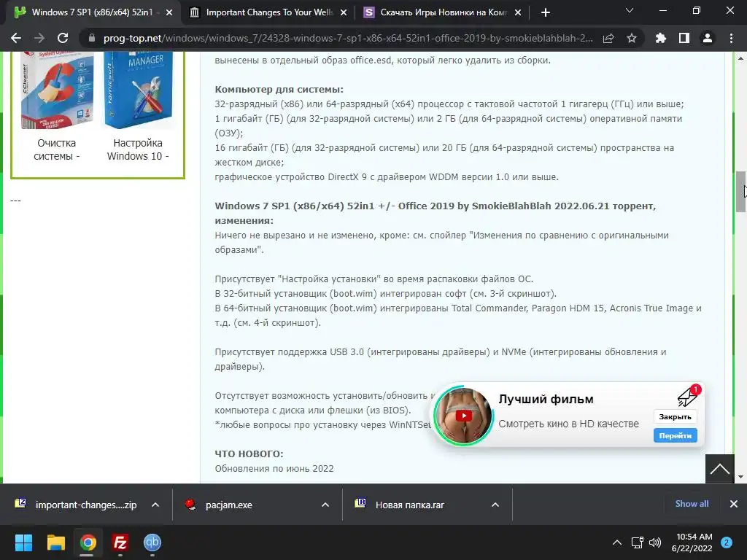Viewport: 747px width, 560px height.
Task: Open the volume control in the tray
Action: point(655,542)
